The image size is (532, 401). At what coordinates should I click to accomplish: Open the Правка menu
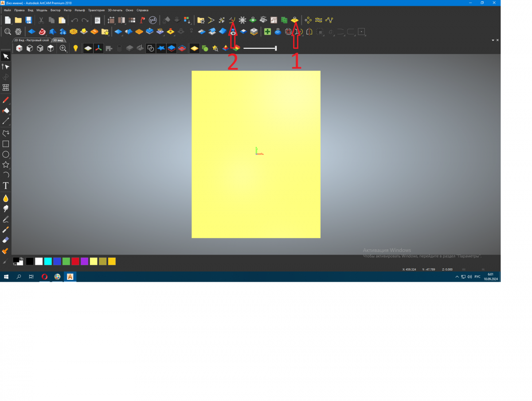pos(20,10)
